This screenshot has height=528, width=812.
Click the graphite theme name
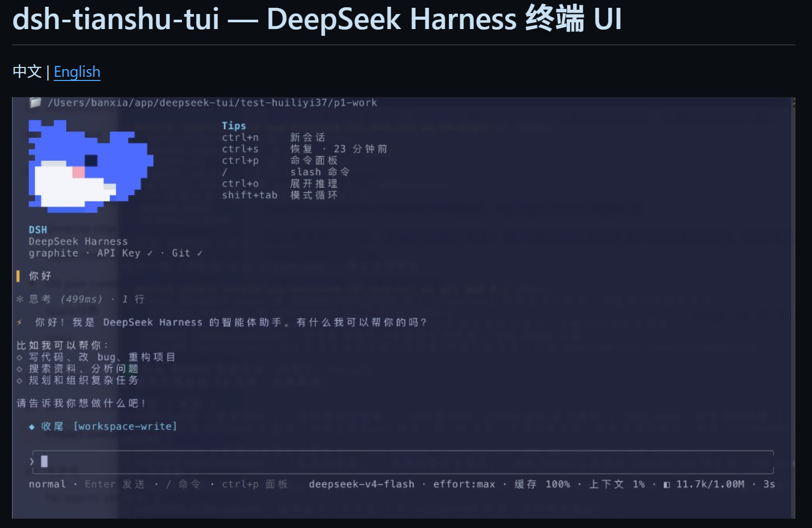tap(53, 253)
